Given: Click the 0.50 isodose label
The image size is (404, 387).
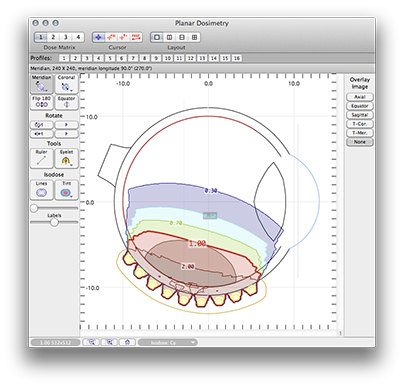Looking at the screenshot, I should click(210, 216).
